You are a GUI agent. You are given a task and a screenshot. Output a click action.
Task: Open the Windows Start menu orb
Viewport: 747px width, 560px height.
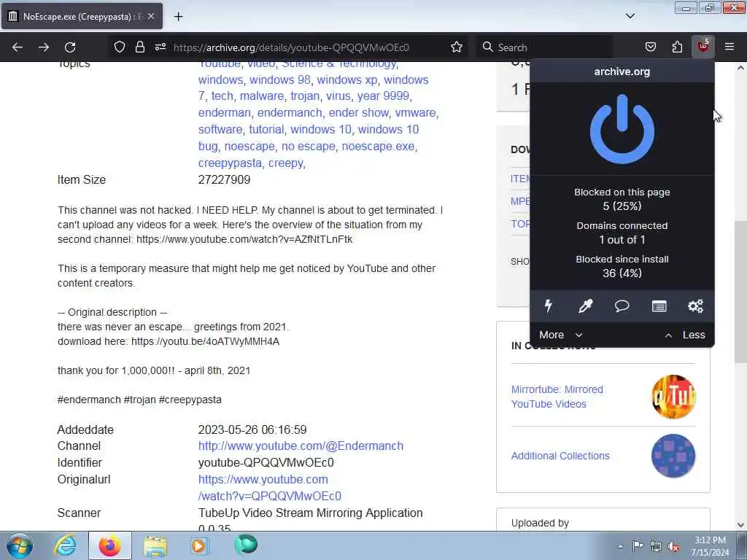coord(20,545)
